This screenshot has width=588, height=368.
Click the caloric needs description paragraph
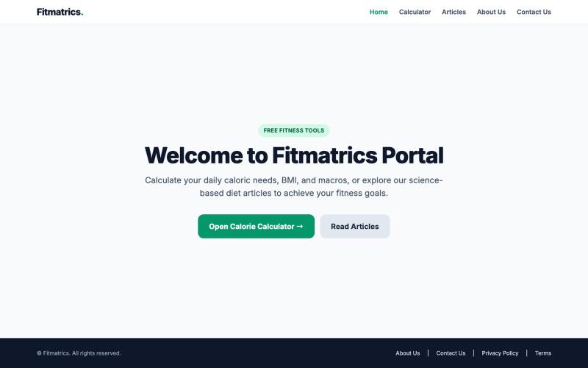[294, 187]
